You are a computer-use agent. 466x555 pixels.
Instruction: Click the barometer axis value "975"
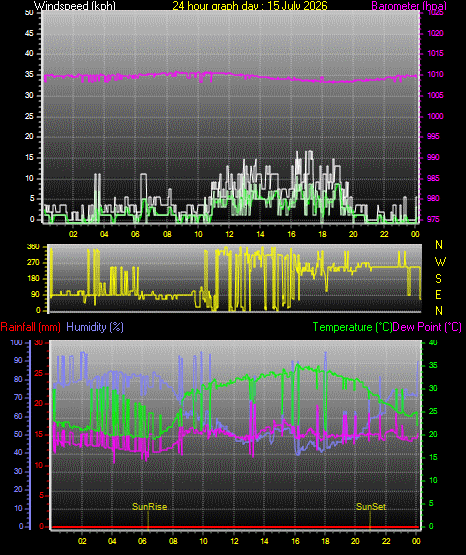pyautogui.click(x=433, y=219)
